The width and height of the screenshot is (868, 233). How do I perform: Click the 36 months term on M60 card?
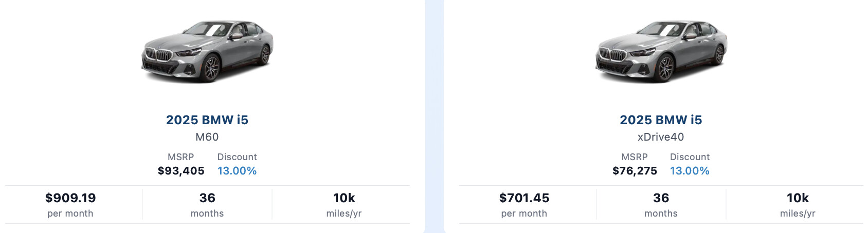[207, 204]
